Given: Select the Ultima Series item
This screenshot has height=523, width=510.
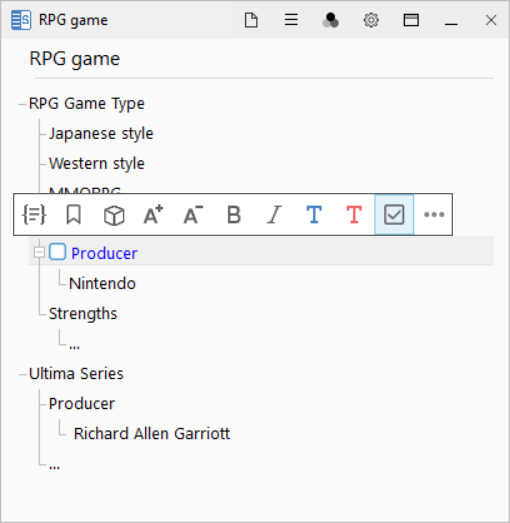Looking at the screenshot, I should click(76, 374).
